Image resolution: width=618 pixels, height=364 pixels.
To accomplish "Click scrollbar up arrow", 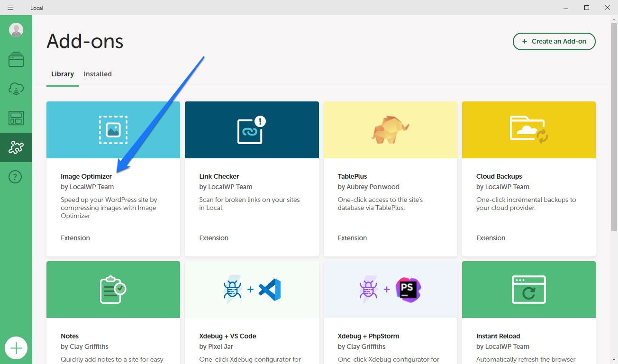I will (614, 19).
